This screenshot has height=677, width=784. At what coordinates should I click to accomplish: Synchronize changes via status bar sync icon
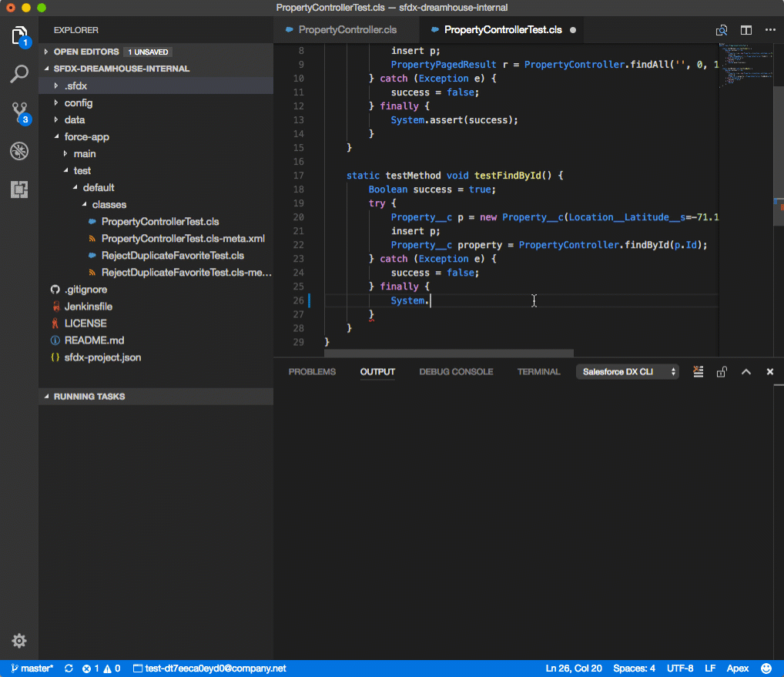coord(69,669)
